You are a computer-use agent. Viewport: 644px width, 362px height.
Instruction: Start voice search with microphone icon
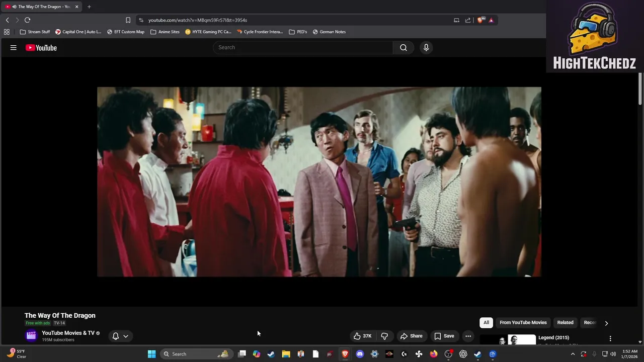point(426,47)
